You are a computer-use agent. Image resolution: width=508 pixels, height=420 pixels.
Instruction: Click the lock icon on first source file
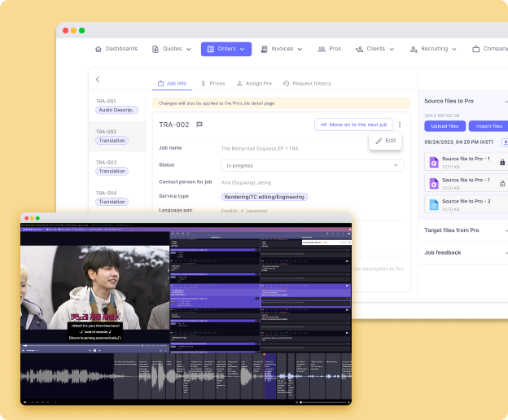501,162
